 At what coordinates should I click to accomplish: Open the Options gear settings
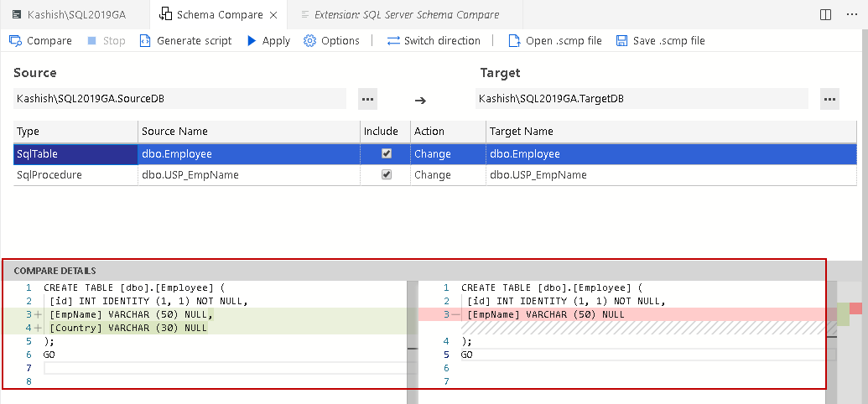(x=310, y=40)
